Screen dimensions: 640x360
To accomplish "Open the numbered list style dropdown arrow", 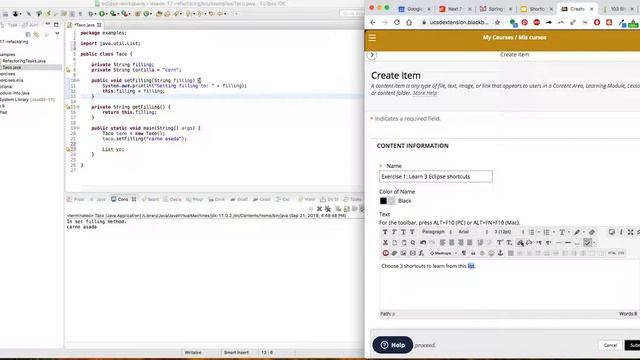I will (554, 232).
